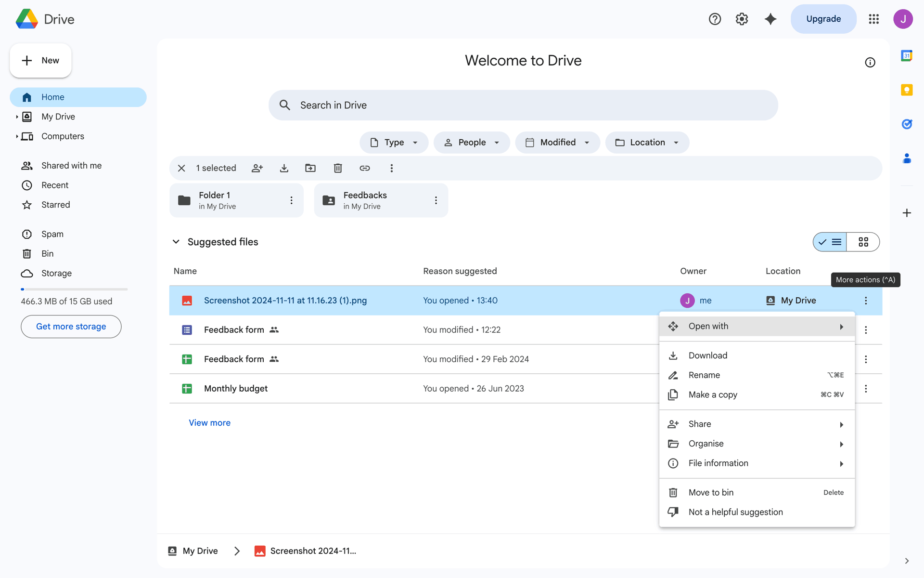This screenshot has width=924, height=578.
Task: Choose Make a copy
Action: (x=757, y=395)
